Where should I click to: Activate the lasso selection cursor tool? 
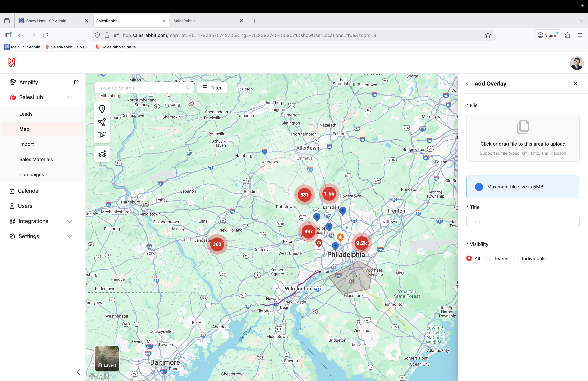coord(102,135)
